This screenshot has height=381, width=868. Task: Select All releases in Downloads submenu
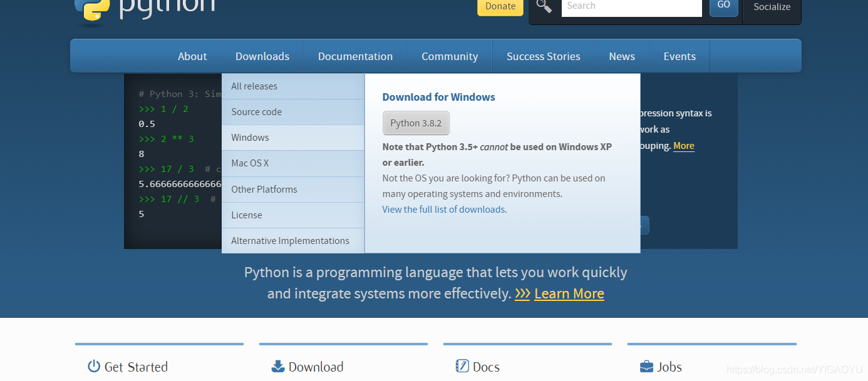pyautogui.click(x=293, y=86)
